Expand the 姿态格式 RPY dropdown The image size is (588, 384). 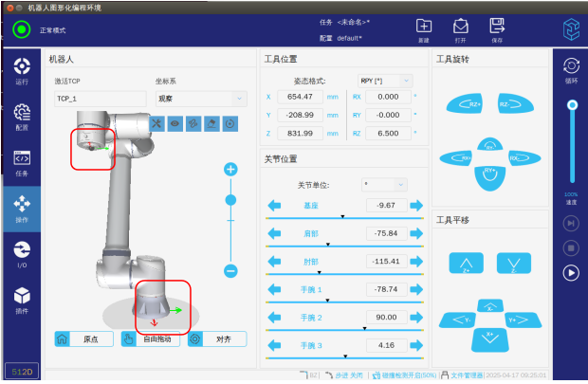pos(384,81)
